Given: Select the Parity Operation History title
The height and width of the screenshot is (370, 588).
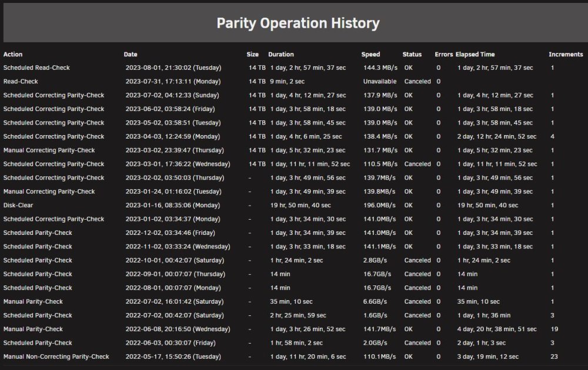Looking at the screenshot, I should [298, 23].
